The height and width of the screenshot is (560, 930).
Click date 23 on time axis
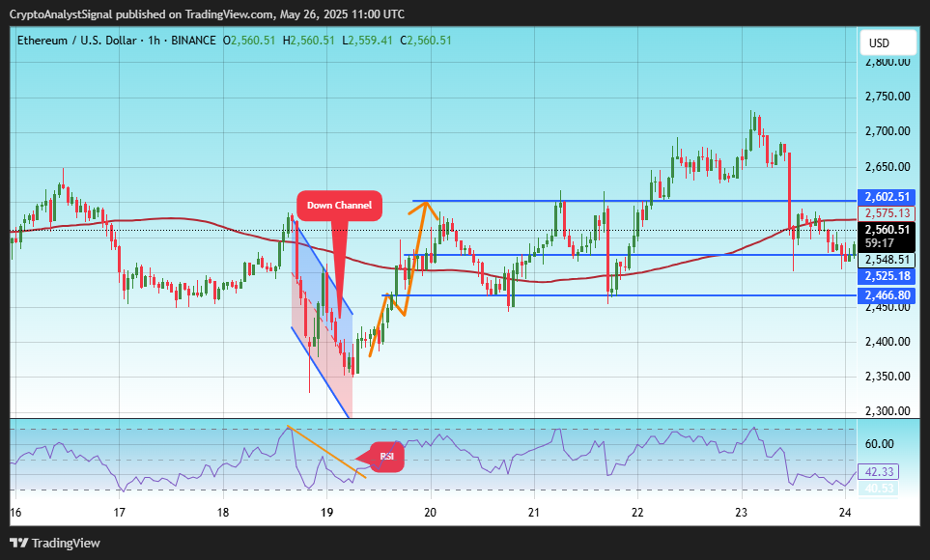pos(742,513)
